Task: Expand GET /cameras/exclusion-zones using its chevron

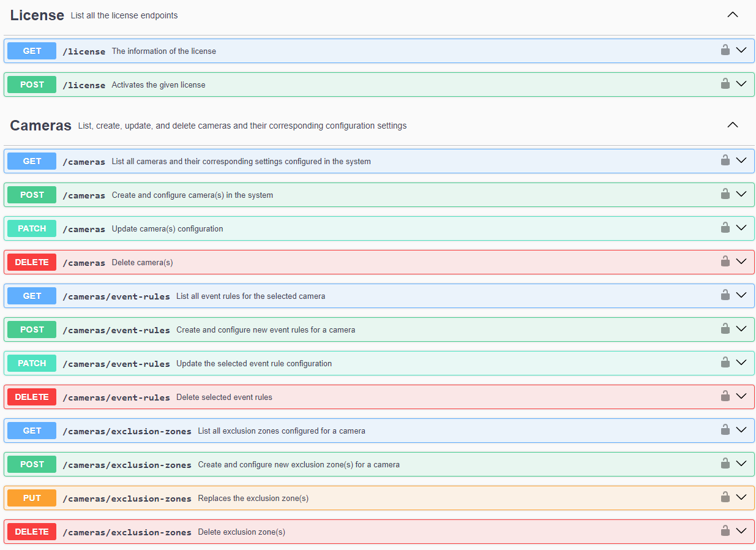Action: [x=741, y=430]
